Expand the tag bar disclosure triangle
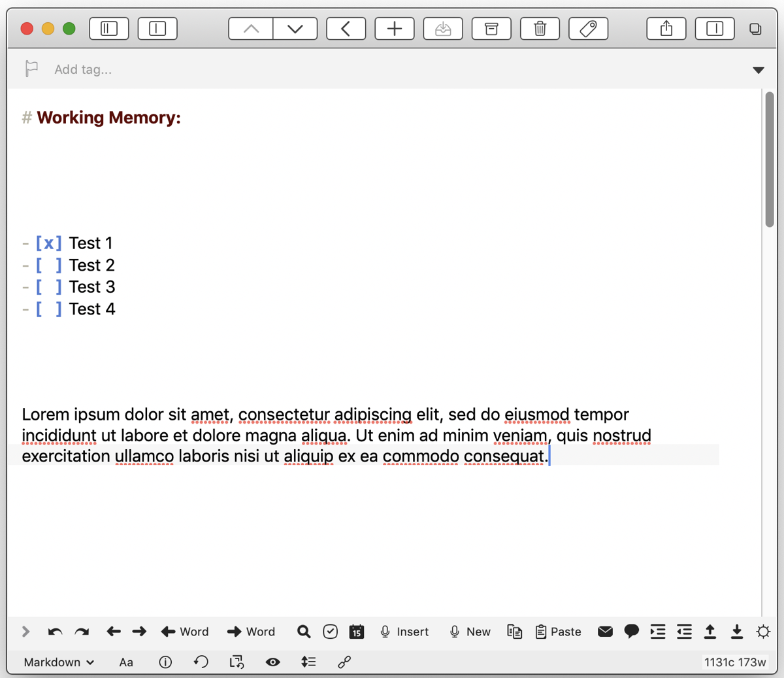 758,70
